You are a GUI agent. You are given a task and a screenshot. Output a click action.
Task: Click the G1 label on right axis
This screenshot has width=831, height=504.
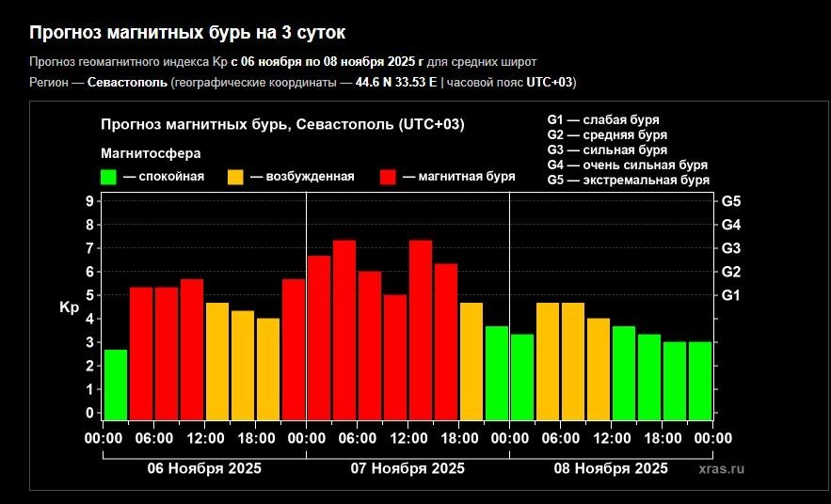pos(731,295)
